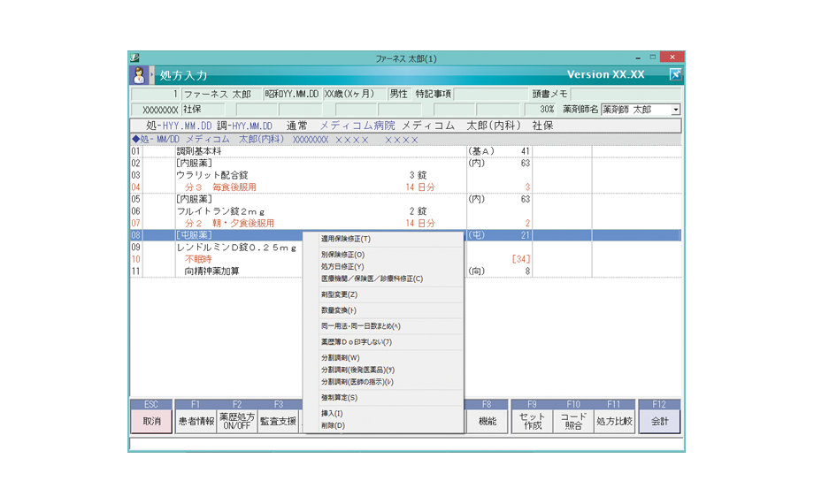814x504 pixels.
Task: Click the pin icon beside Version text
Action: [x=674, y=75]
